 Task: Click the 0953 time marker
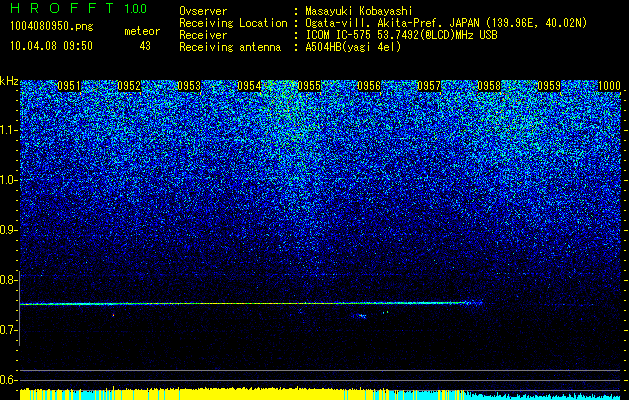[189, 86]
